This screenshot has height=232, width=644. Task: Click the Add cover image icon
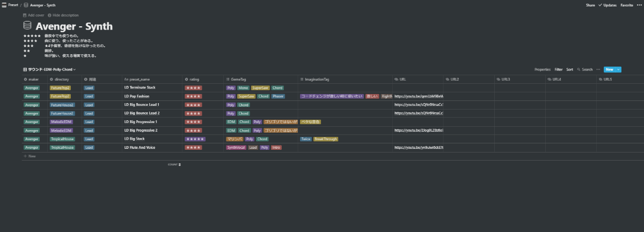tap(25, 15)
